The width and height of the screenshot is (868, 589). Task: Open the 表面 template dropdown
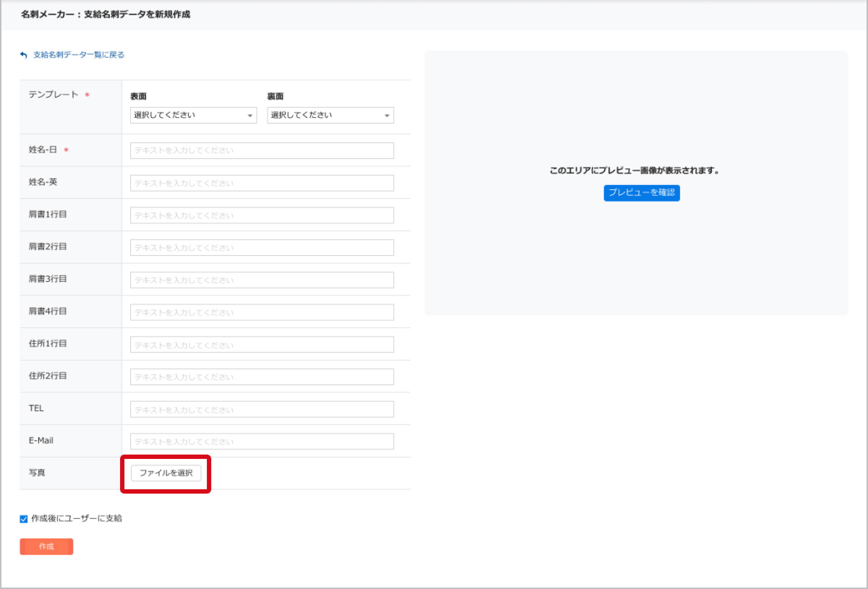click(193, 115)
